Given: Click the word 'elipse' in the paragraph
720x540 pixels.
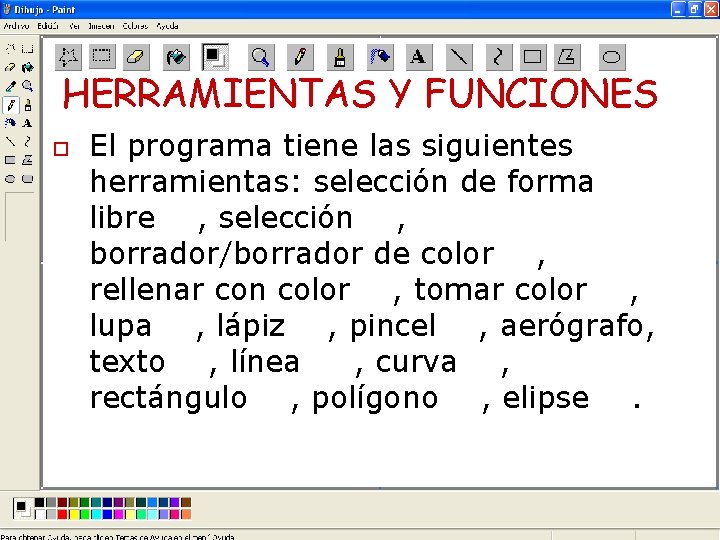Looking at the screenshot, I should [x=546, y=398].
